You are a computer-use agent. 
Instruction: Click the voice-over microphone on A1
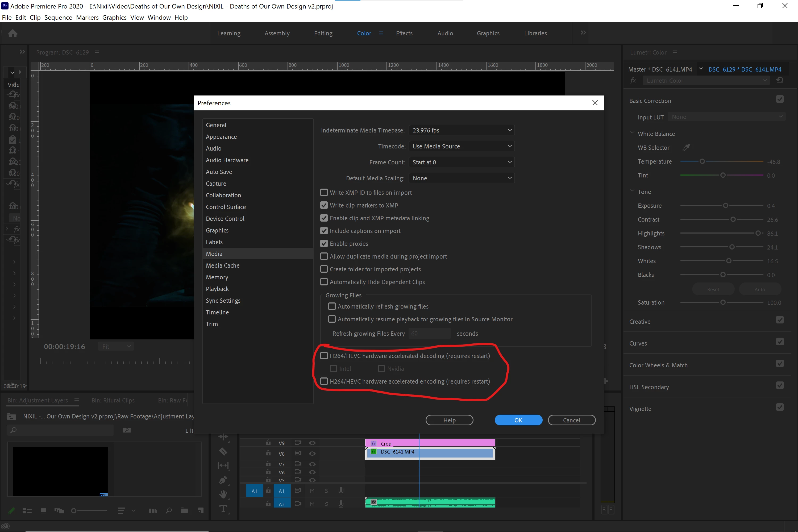click(341, 491)
